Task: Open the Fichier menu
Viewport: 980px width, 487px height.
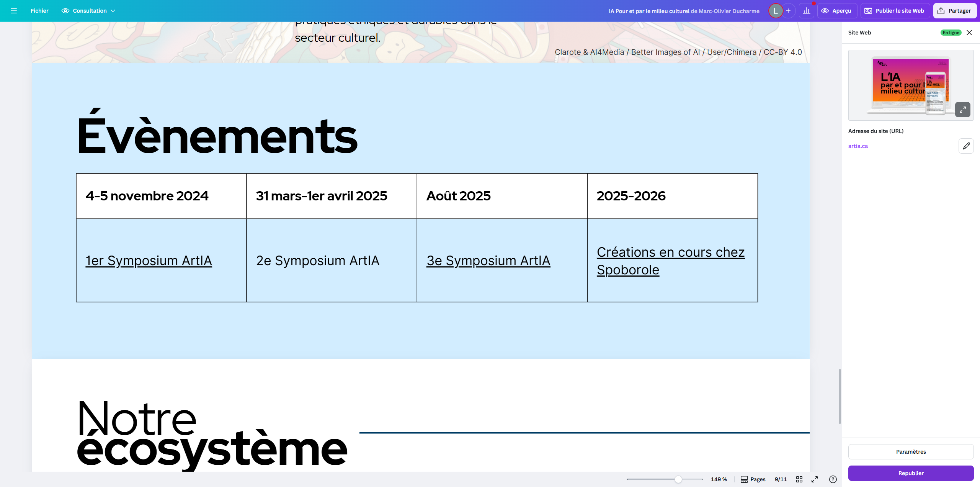Action: [x=39, y=11]
